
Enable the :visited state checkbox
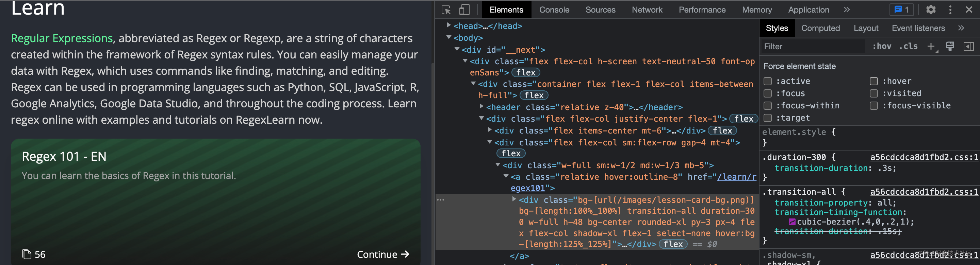point(874,93)
